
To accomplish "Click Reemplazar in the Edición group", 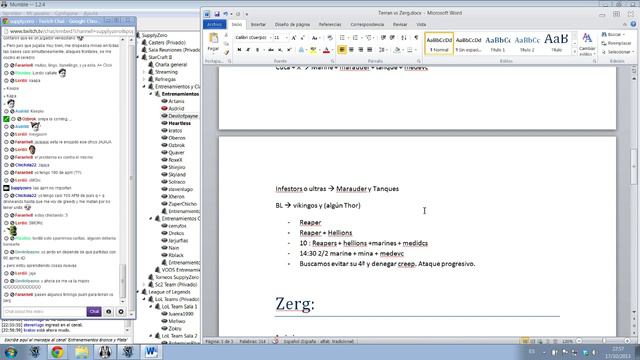I will click(x=616, y=43).
